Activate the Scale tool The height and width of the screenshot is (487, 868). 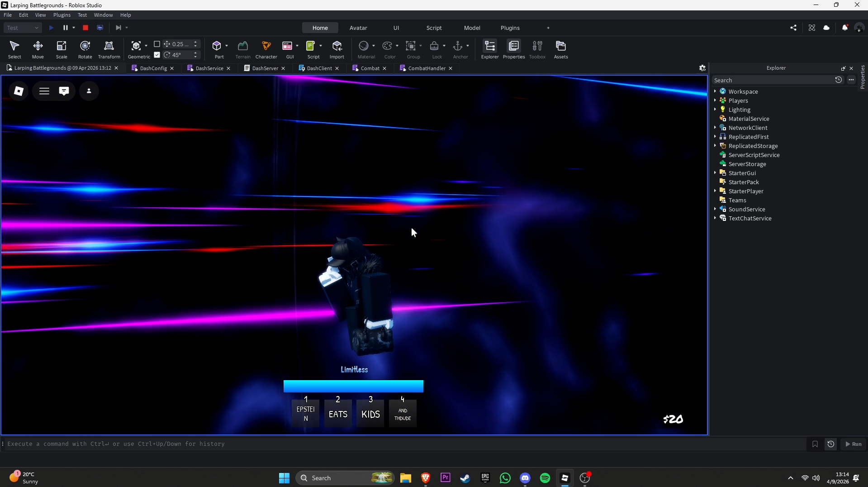point(62,49)
